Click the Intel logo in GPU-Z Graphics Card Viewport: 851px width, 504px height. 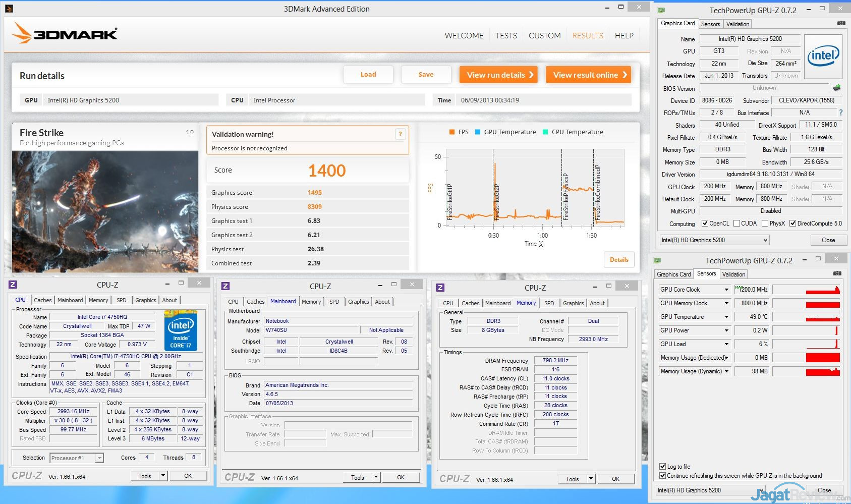[x=823, y=57]
